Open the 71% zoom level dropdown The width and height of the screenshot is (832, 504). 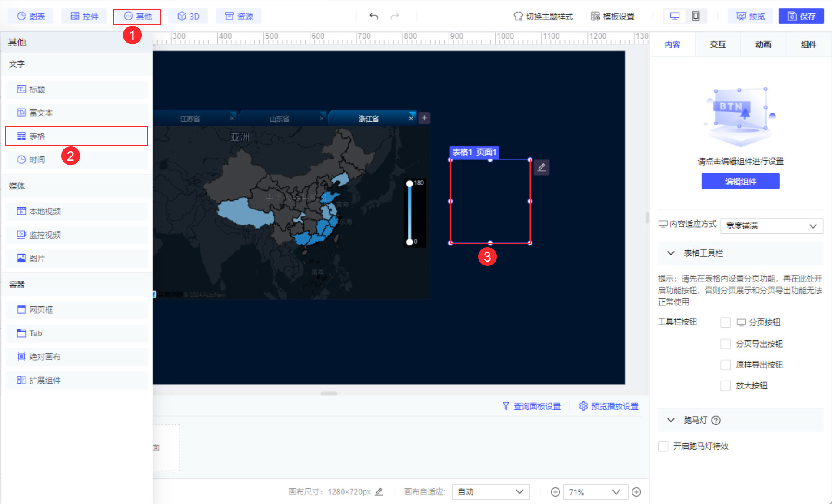(x=596, y=492)
